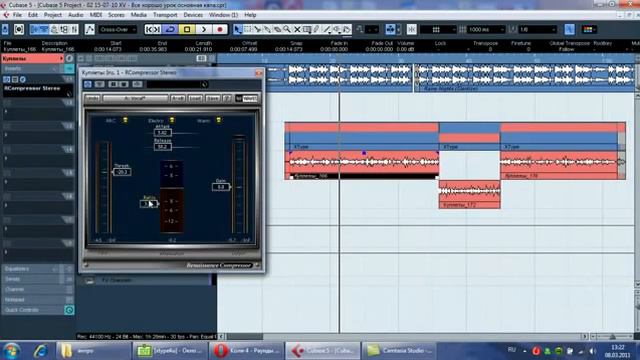Click the Attack value slider
The height and width of the screenshot is (360, 640).
click(x=162, y=133)
